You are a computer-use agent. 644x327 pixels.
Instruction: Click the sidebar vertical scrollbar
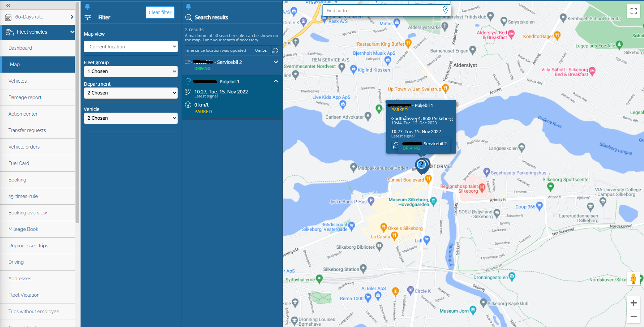78,113
